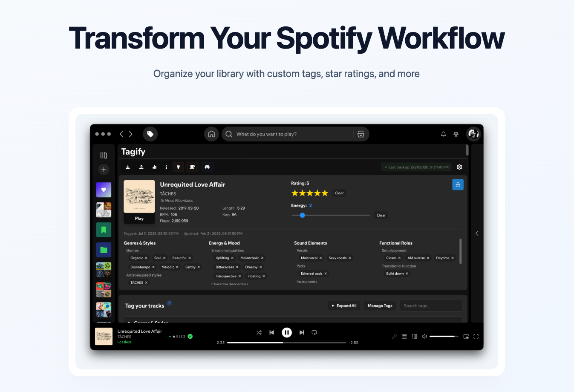Image resolution: width=574 pixels, height=392 pixels.
Task: Remove the Male vocal tag
Action: (x=320, y=258)
